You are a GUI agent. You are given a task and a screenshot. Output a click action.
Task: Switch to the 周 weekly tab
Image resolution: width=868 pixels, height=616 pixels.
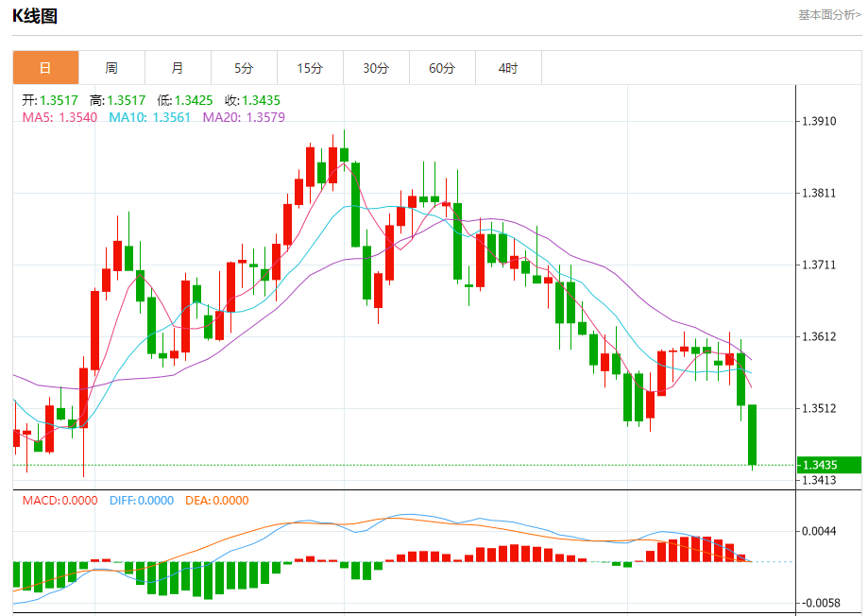coord(111,68)
